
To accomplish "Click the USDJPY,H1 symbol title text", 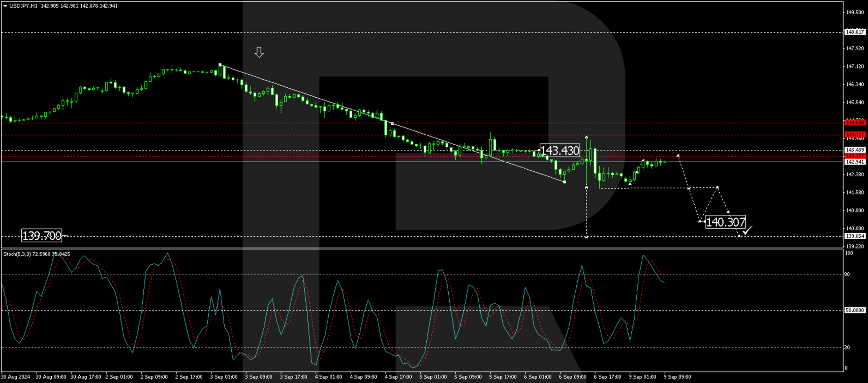I will point(23,6).
